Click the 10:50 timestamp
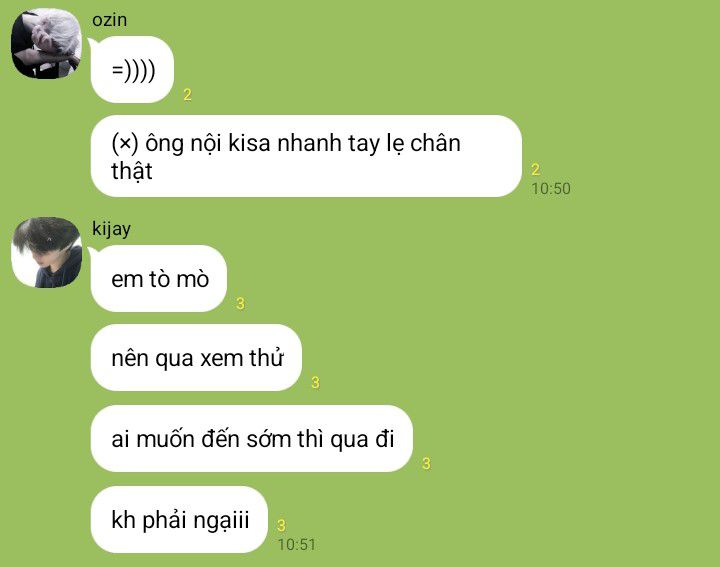 click(551, 189)
